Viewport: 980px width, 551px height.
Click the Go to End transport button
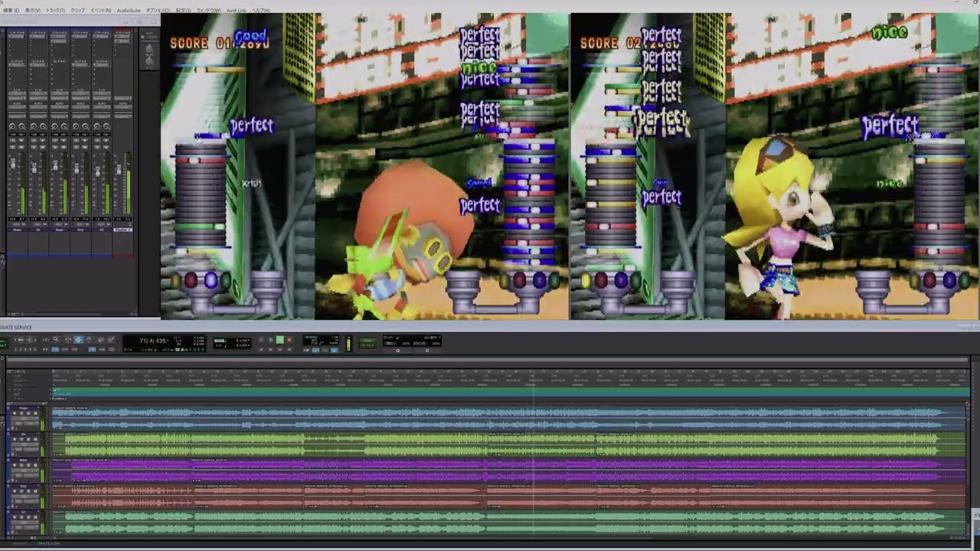[x=289, y=349]
